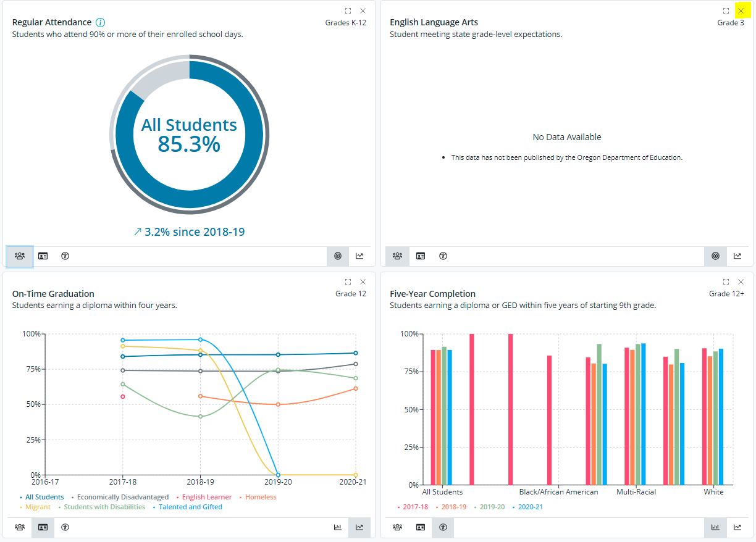The width and height of the screenshot is (756, 542).
Task: Click the English Learner legend entry
Action: click(206, 497)
